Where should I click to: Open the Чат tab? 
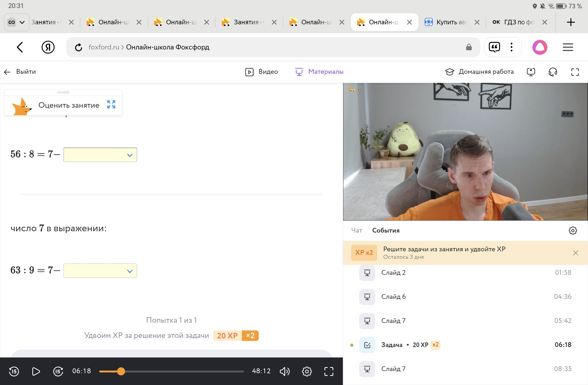[x=357, y=230]
